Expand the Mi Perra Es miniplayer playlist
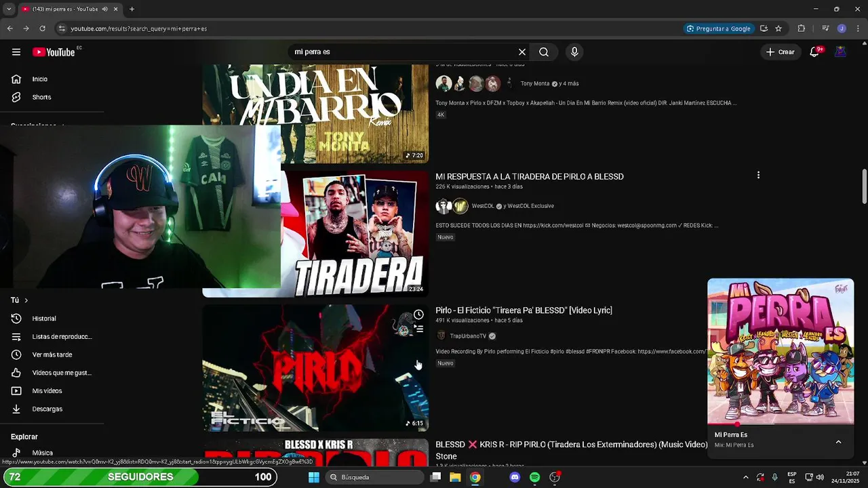The height and width of the screenshot is (488, 868). tap(838, 442)
